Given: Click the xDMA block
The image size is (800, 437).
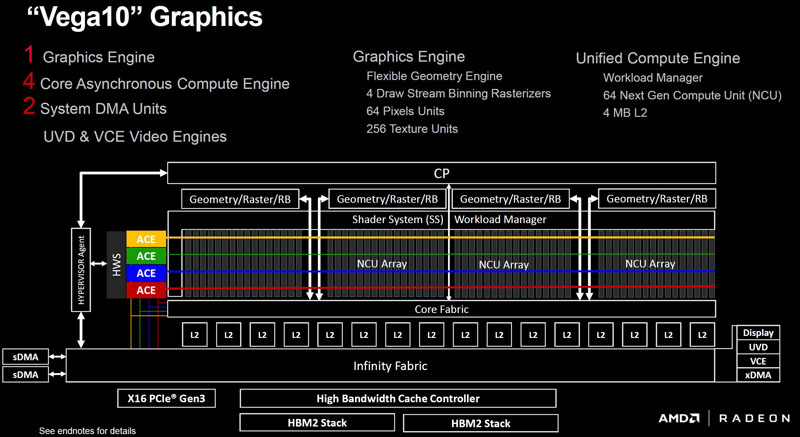Looking at the screenshot, I should [758, 375].
